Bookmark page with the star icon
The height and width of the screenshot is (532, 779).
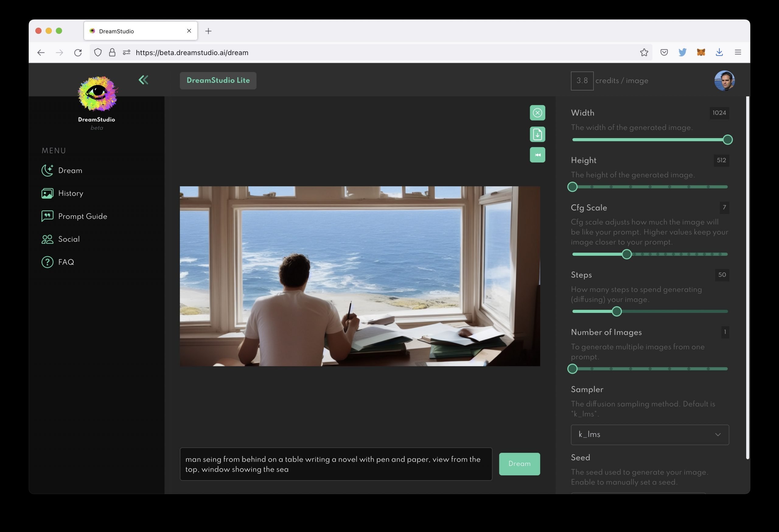pyautogui.click(x=644, y=52)
